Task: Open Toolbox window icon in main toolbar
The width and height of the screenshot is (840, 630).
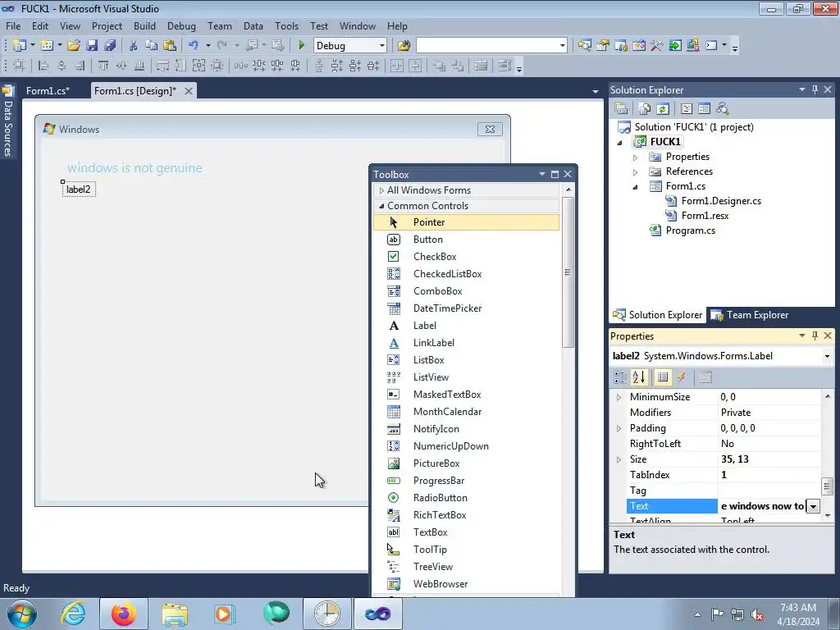Action: pos(657,46)
